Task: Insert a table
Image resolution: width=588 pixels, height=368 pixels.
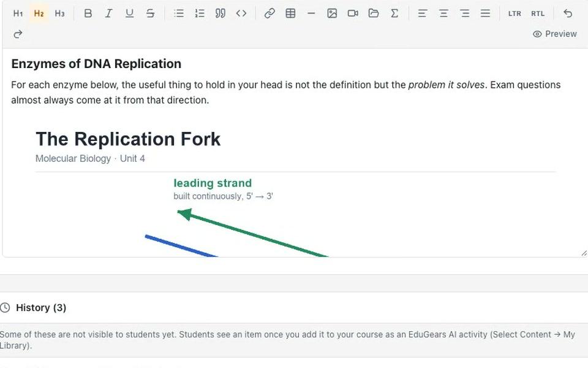Action: coord(290,13)
